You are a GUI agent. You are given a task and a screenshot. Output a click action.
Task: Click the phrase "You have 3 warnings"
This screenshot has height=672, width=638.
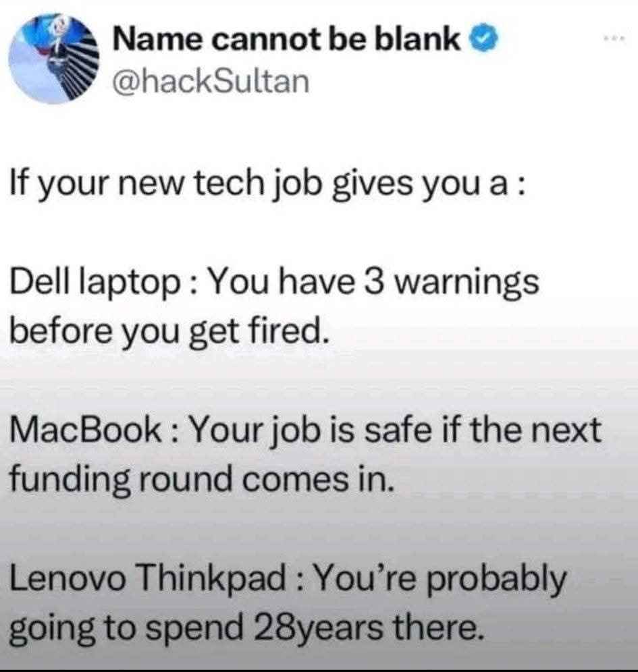point(374,283)
